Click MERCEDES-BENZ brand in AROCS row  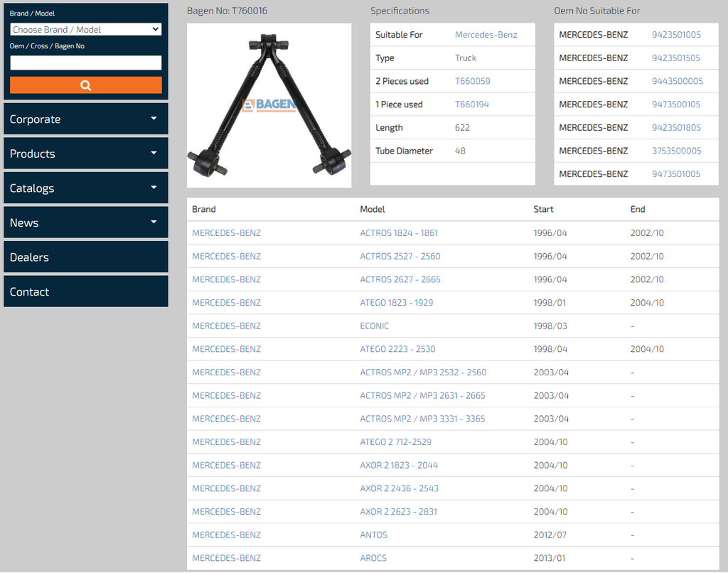click(x=227, y=558)
